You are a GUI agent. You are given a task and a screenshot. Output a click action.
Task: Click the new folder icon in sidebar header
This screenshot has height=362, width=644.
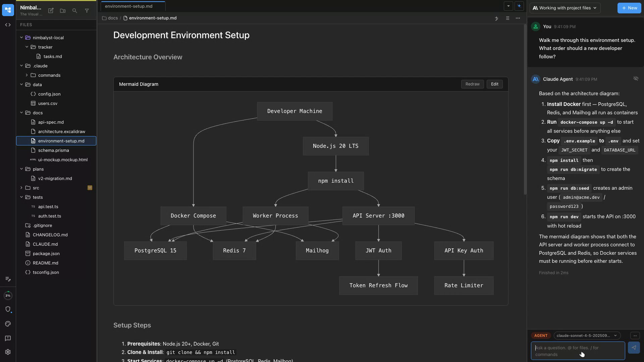(x=63, y=11)
